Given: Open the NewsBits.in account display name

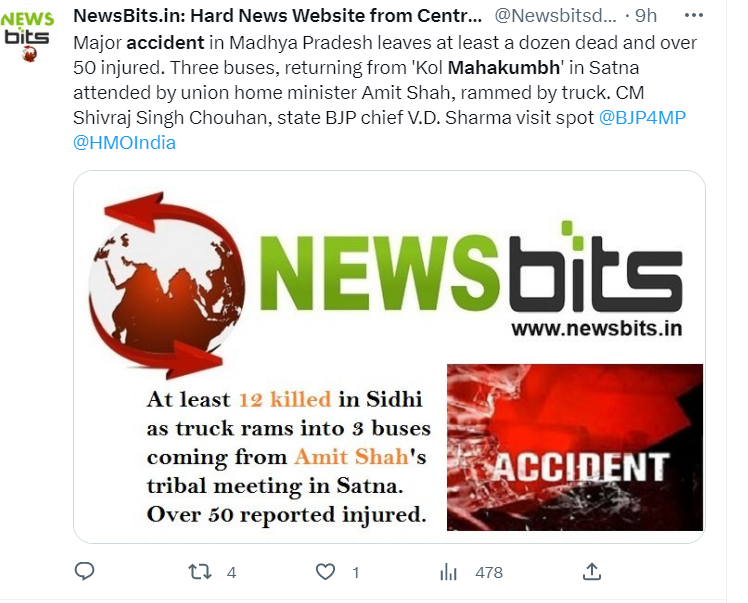Looking at the screenshot, I should coord(278,16).
